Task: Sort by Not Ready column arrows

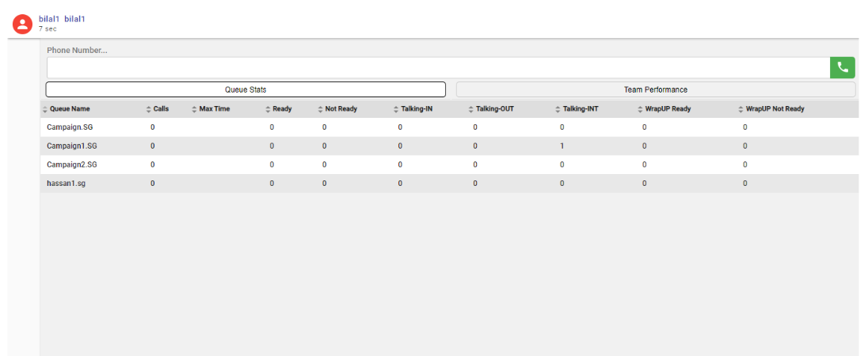Action: pos(320,109)
